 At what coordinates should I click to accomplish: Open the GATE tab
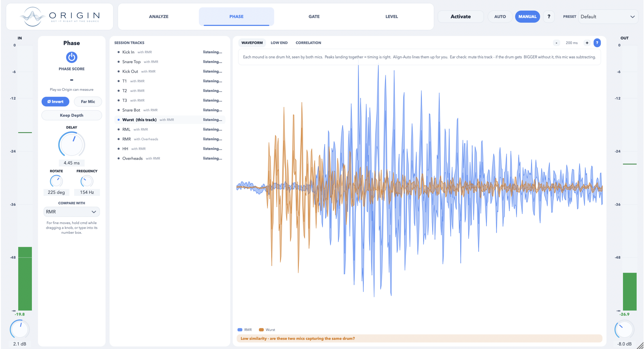click(x=314, y=17)
